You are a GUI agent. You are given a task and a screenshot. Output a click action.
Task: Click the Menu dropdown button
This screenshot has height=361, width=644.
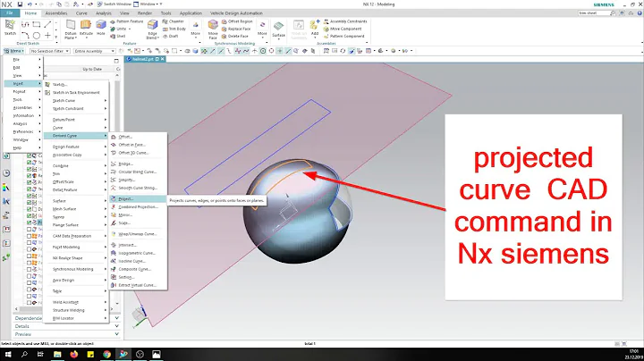(14, 51)
